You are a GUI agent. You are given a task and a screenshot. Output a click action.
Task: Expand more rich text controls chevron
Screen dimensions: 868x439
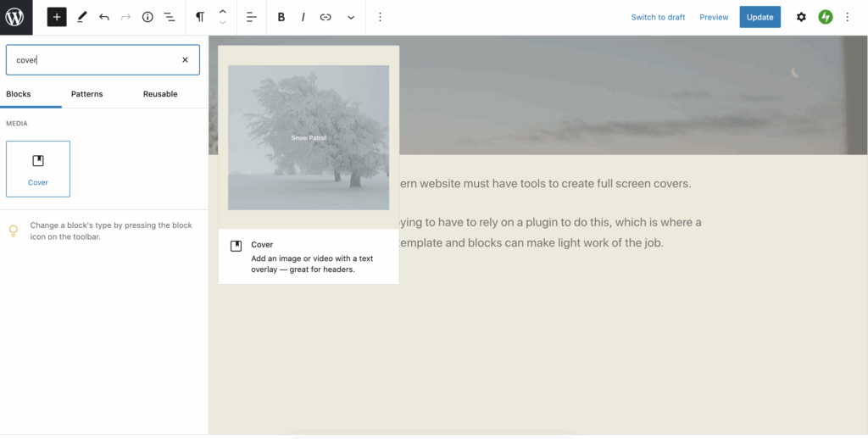(351, 17)
